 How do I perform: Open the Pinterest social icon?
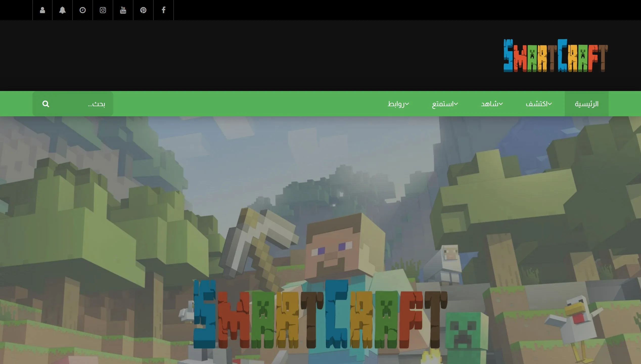pos(143,10)
